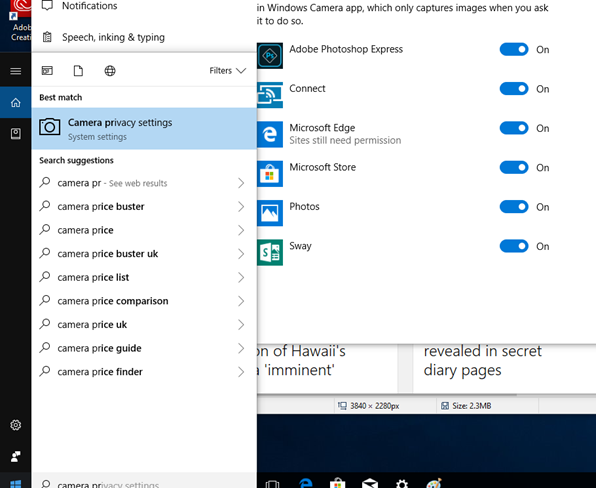Viewport: 596px width, 488px height.
Task: Expand the Filters dropdown
Action: [x=227, y=71]
